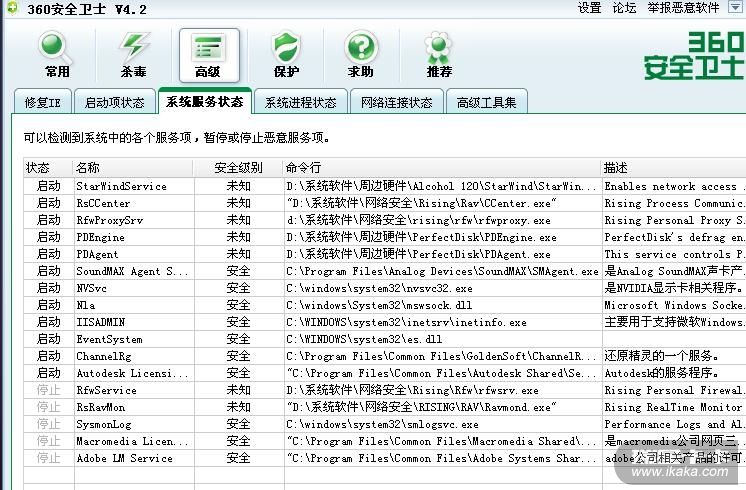Switch to the 网络连接状态 tab
Screen dimensions: 746x490
pyautogui.click(x=397, y=102)
